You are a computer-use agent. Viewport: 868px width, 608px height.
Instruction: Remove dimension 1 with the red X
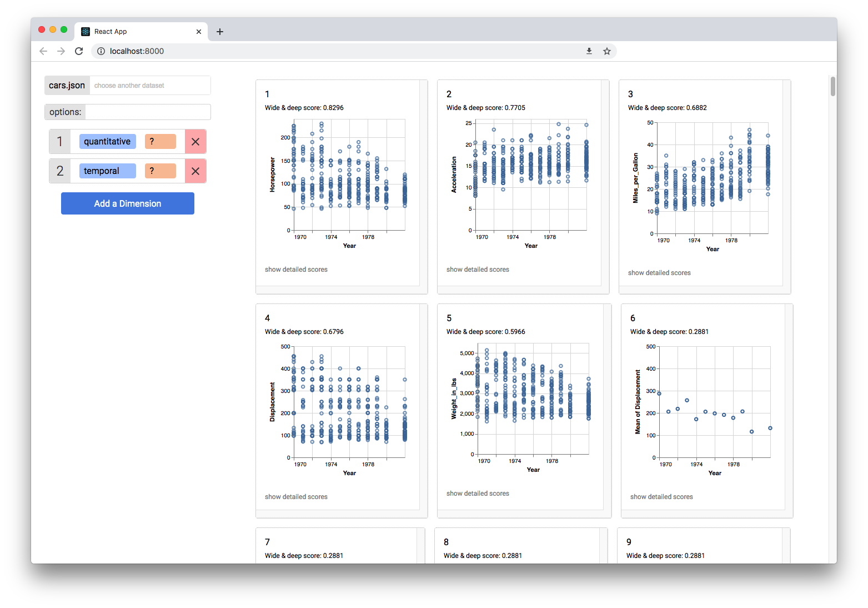pos(195,142)
